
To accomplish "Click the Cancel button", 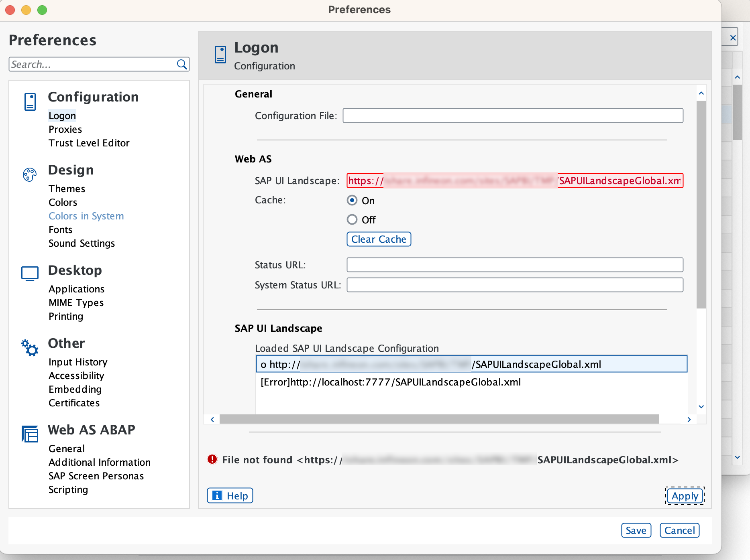I will pyautogui.click(x=679, y=530).
